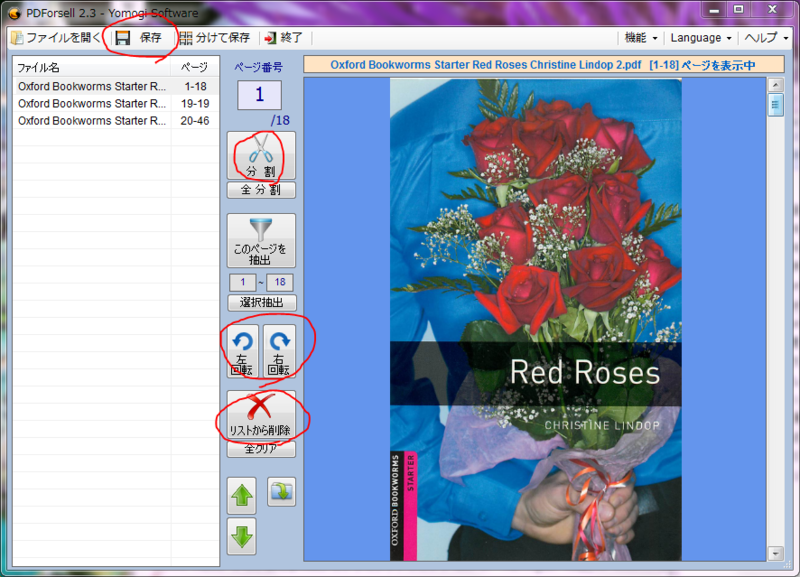Viewport: 800px width, 577px height.
Task: Click the ページ column header
Action: [195, 67]
